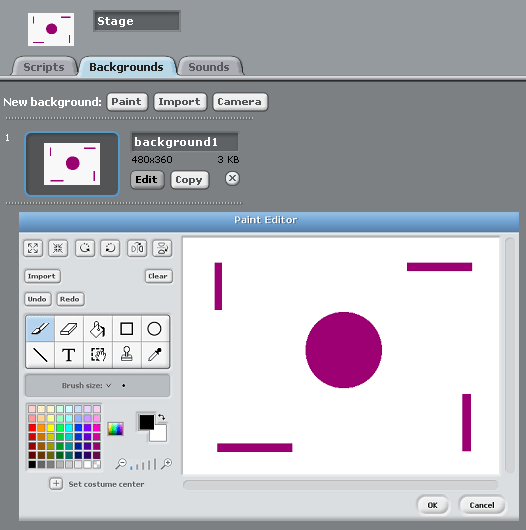Select the Fill bucket tool
This screenshot has height=530, width=526.
pos(98,329)
